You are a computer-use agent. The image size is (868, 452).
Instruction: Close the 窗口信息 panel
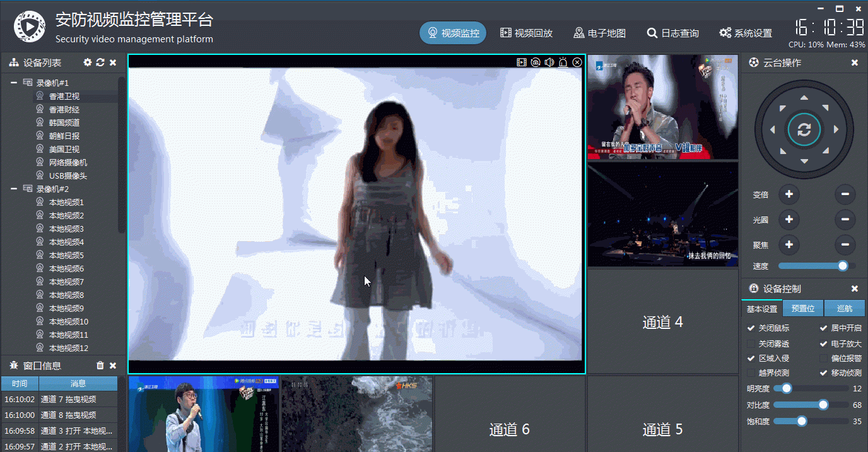pyautogui.click(x=113, y=366)
